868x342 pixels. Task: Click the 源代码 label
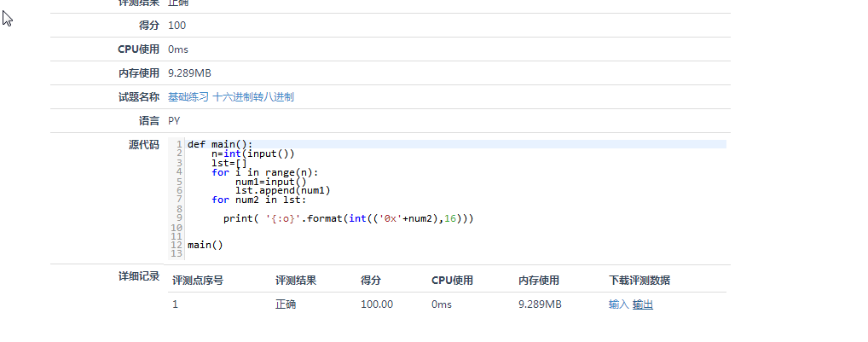pos(144,144)
